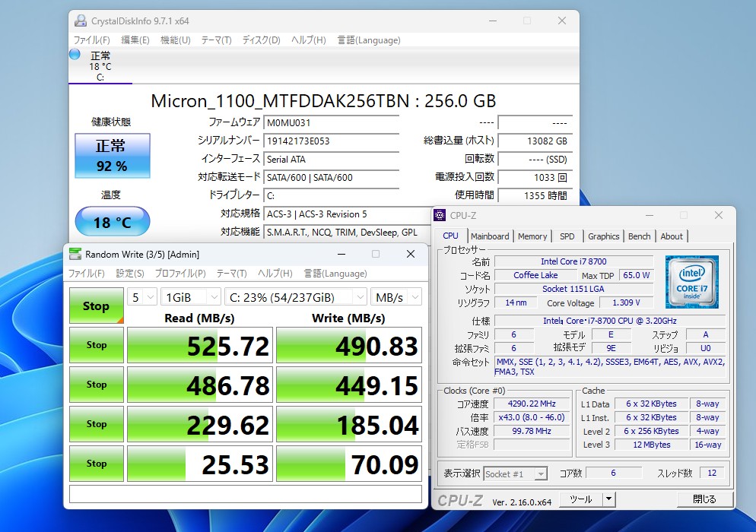
Task: Click the health status 正常 92% badge
Action: point(112,156)
